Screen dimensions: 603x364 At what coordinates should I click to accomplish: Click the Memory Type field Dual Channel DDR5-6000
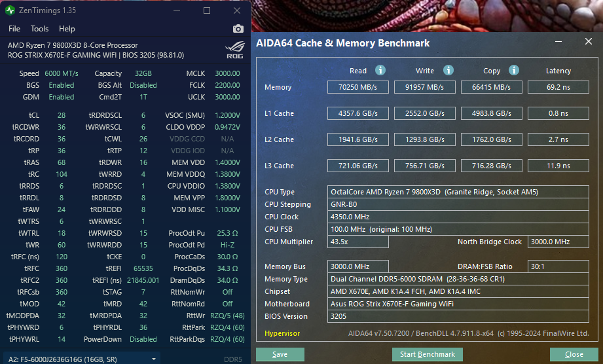[458, 279]
